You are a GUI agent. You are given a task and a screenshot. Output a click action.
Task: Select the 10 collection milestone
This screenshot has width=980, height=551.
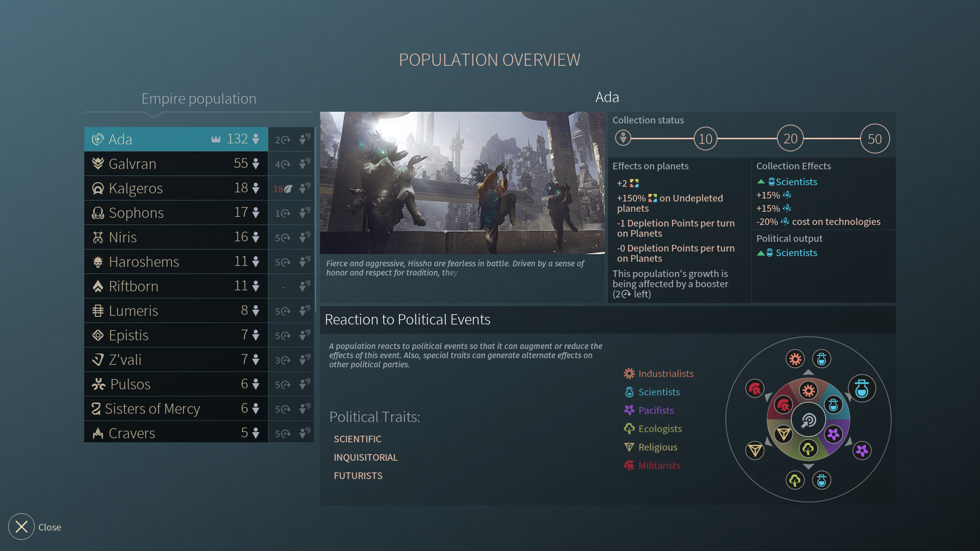coord(705,139)
